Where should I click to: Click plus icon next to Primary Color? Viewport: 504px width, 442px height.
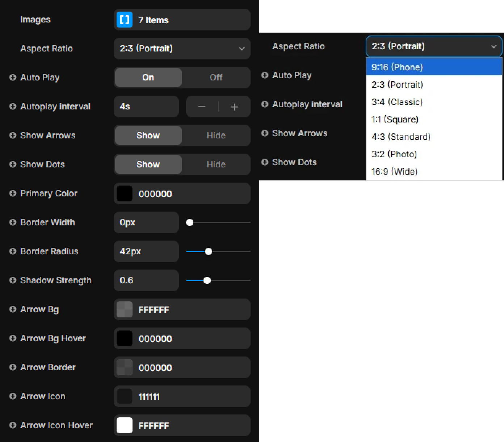(x=13, y=193)
